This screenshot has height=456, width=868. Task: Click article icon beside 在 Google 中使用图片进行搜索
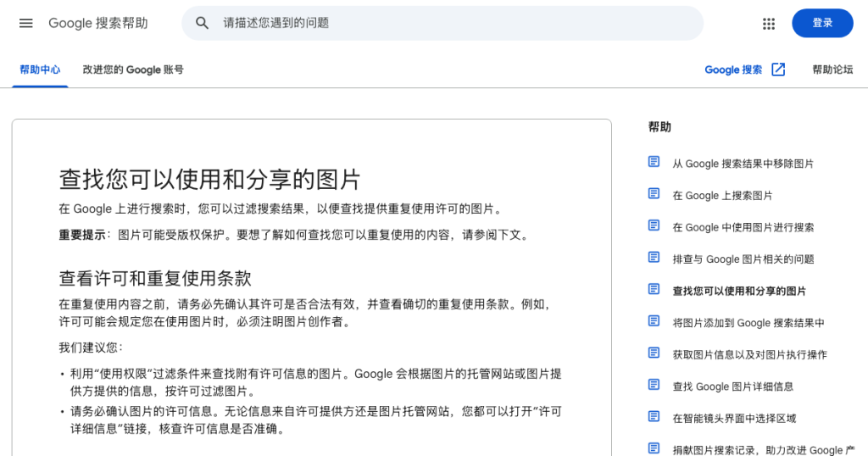point(654,225)
